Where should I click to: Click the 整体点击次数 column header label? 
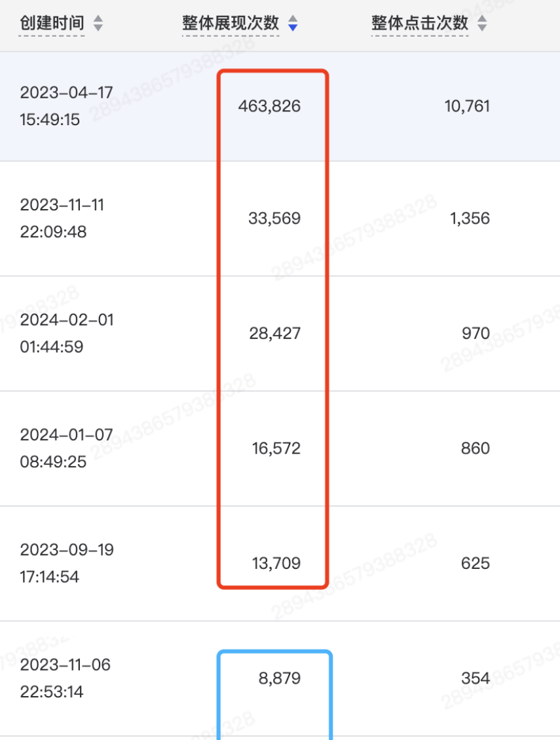click(420, 24)
